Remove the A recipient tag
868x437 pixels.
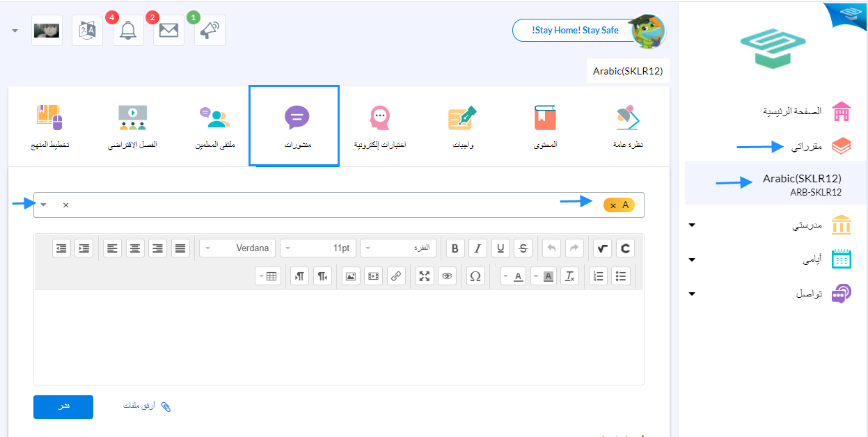point(613,205)
